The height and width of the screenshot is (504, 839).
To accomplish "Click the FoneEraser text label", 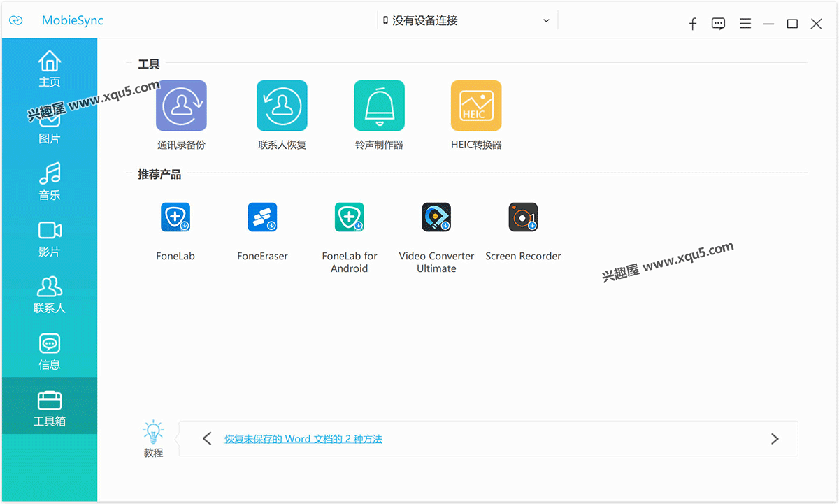I will 262,257.
